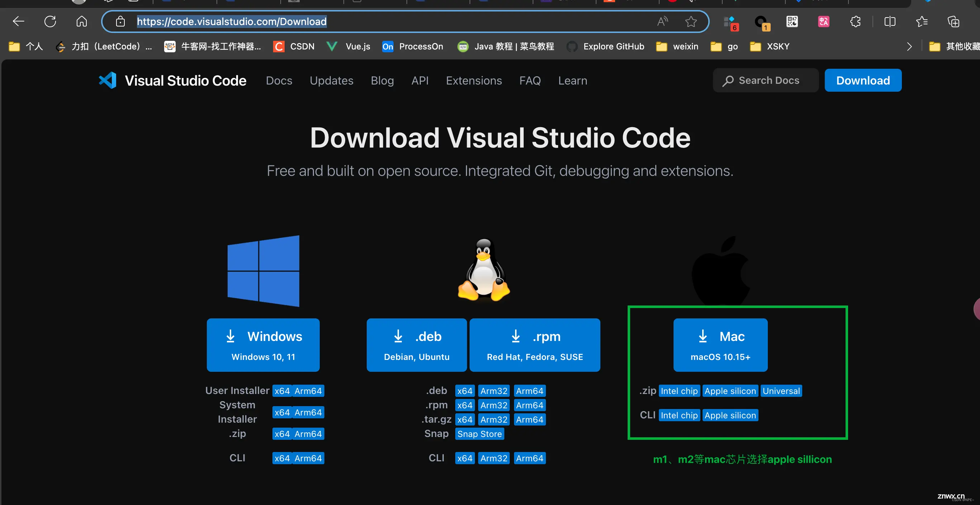Download the .deb Debian, Ubuntu package
Screen dimensions: 980x505
coord(417,345)
